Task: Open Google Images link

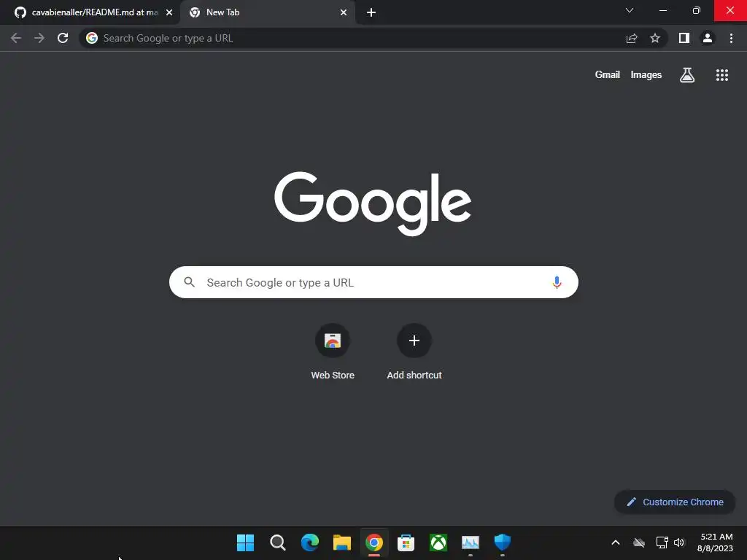Action: click(646, 75)
